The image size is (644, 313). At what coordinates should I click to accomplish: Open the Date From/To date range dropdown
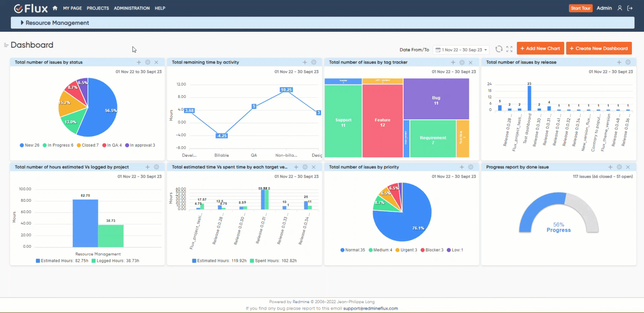(x=461, y=50)
